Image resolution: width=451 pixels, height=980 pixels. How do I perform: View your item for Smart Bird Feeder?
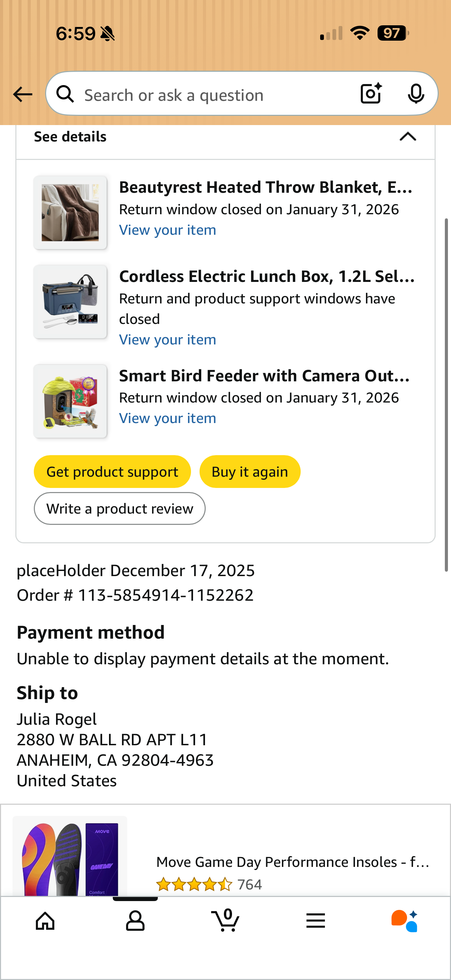(x=168, y=418)
